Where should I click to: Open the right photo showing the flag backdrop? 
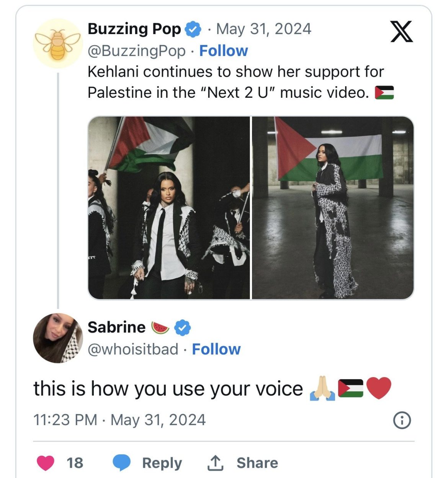[x=333, y=207]
